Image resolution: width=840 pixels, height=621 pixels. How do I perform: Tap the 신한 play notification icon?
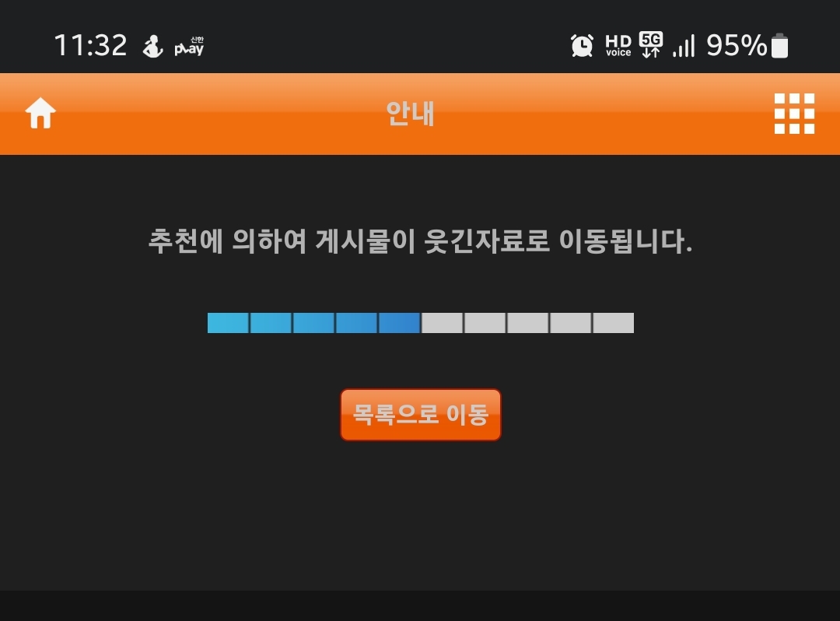(189, 46)
